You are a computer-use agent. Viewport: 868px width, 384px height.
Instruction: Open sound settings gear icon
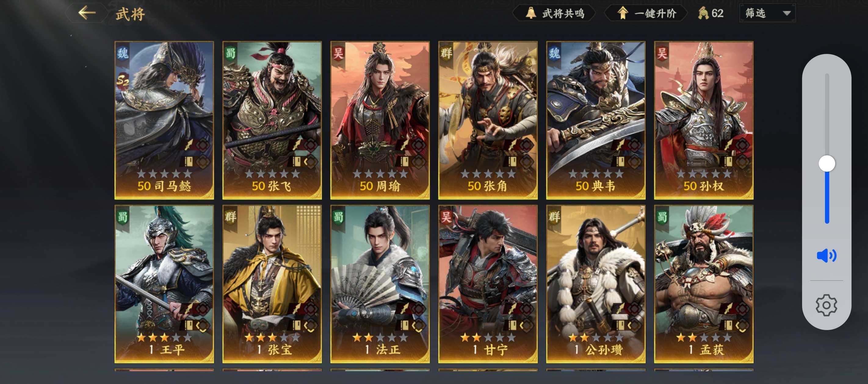pyautogui.click(x=826, y=305)
